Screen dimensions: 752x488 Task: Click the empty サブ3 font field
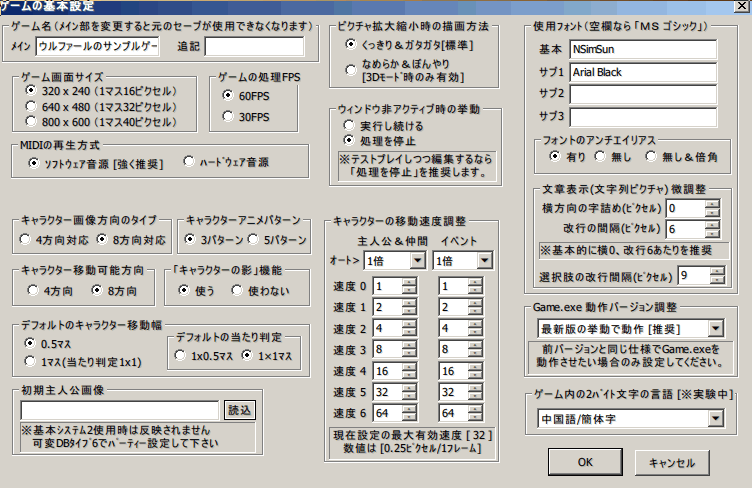643,117
